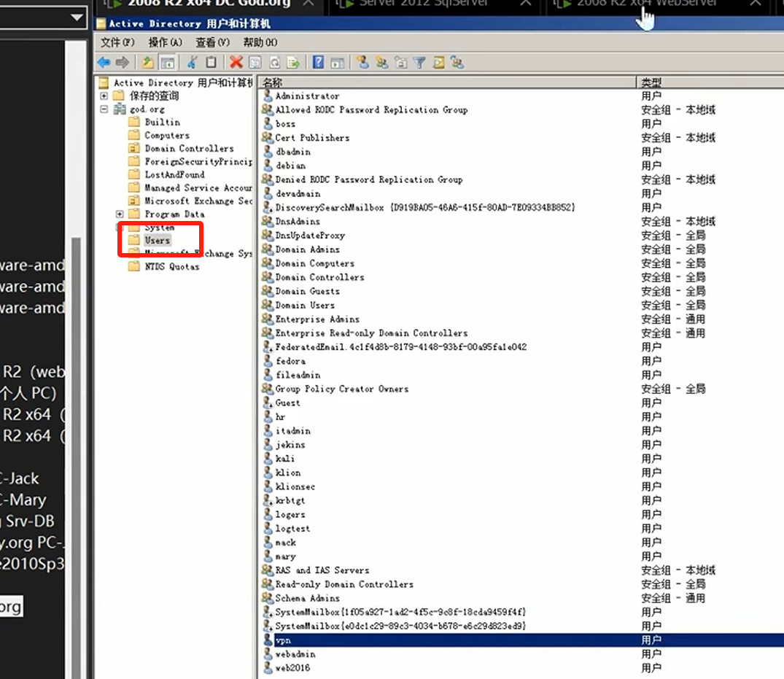Expand the 保存的查询 tree node
784x679 pixels.
(104, 96)
